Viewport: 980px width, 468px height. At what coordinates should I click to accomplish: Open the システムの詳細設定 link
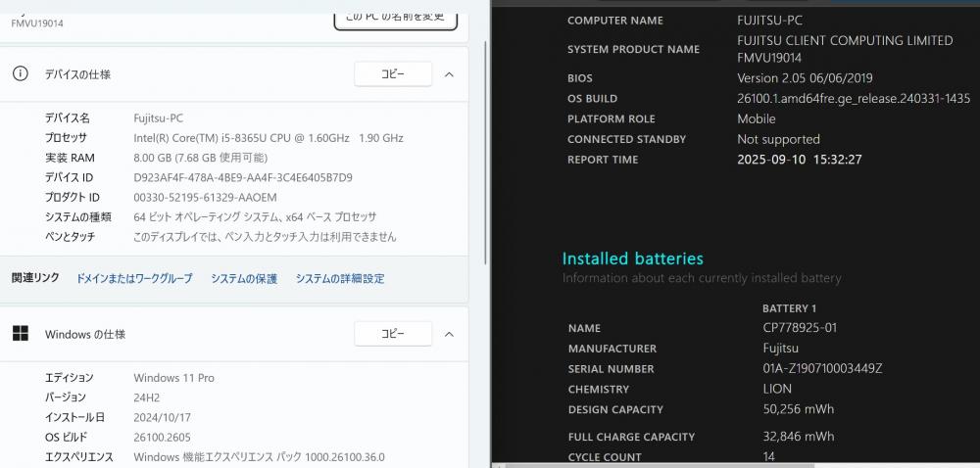click(x=340, y=279)
